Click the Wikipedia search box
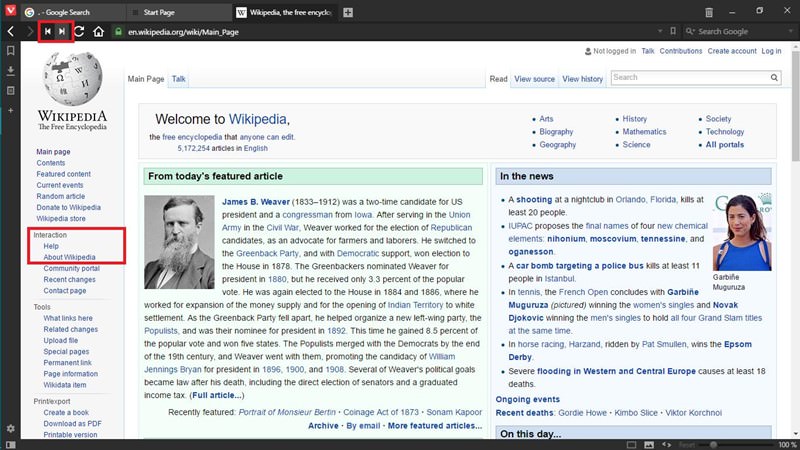 tap(690, 78)
